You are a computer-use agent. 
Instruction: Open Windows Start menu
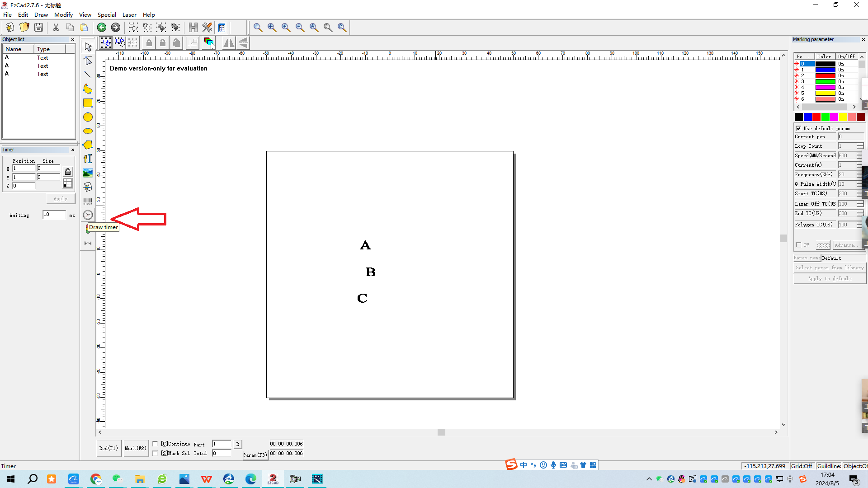click(x=11, y=479)
